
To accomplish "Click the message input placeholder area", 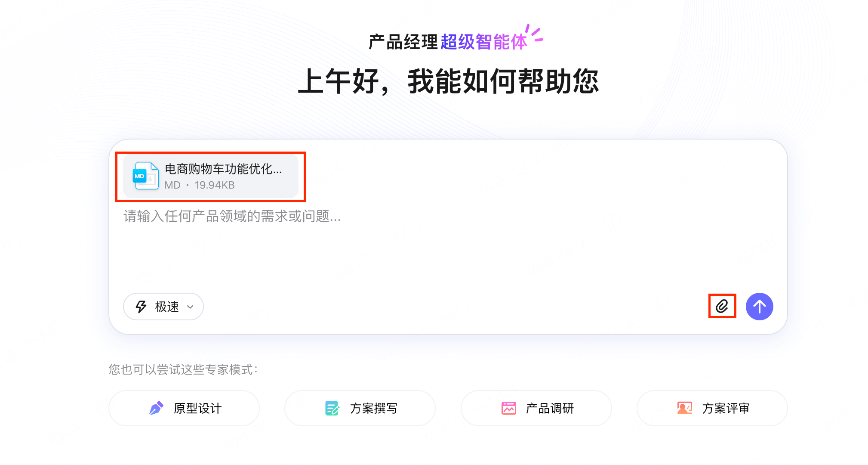I will pos(301,217).
